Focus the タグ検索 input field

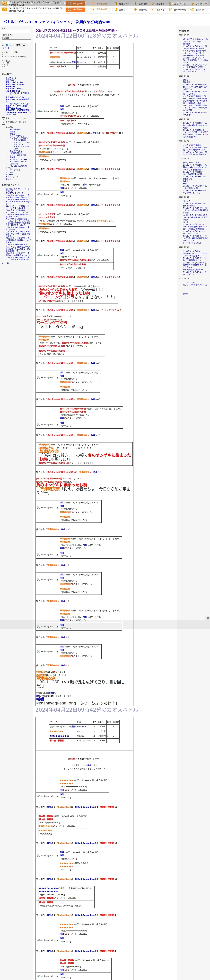pos(16,41)
